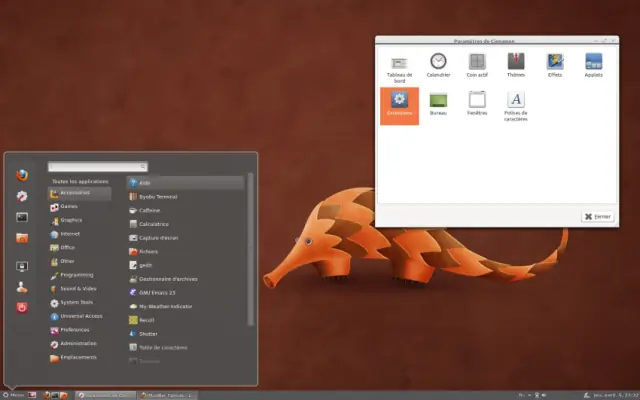Screen dimensions: 640x400
Task: Click the logout user icon in menu sidebar
Action: pos(22,287)
